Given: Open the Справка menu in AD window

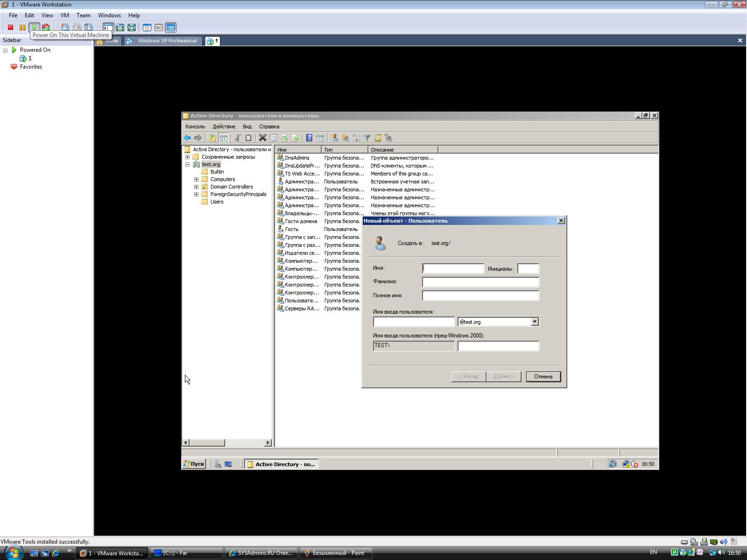Looking at the screenshot, I should pyautogui.click(x=269, y=126).
